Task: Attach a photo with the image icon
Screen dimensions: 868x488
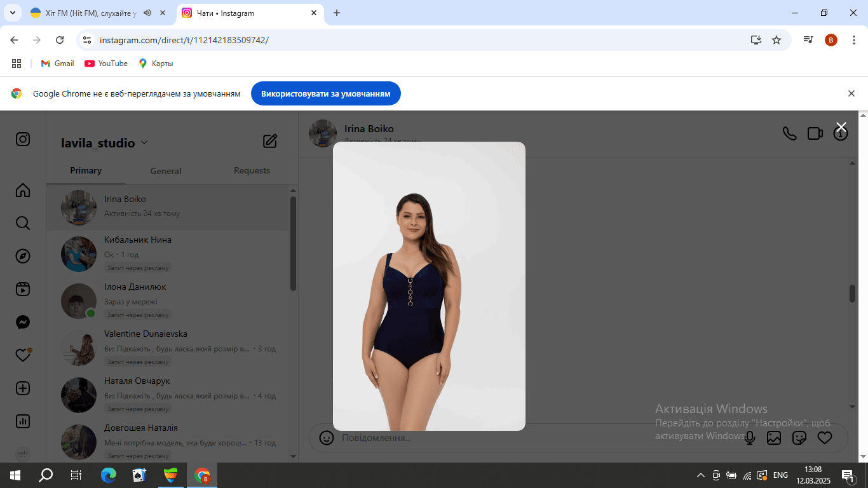Action: (774, 438)
